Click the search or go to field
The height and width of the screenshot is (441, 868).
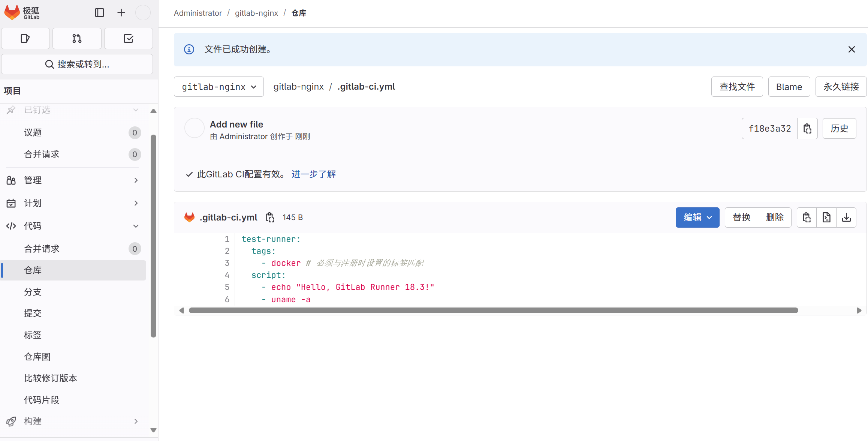pyautogui.click(x=77, y=64)
